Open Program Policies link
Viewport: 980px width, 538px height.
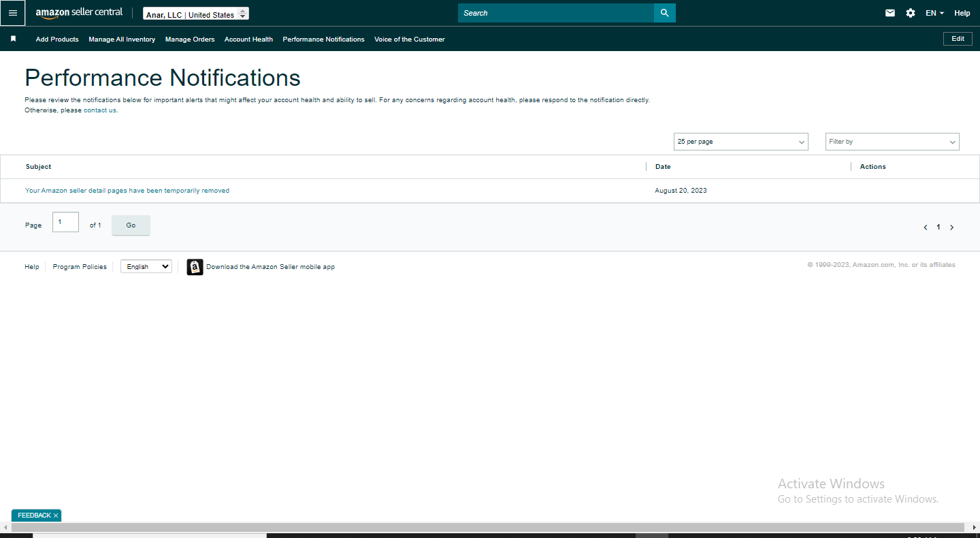pos(80,267)
